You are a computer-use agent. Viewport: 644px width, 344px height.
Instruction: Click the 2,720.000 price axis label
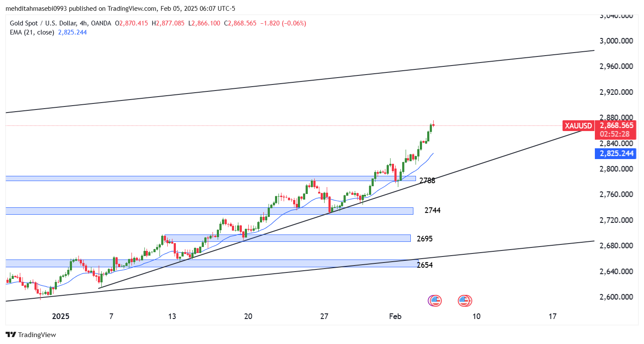(616, 220)
